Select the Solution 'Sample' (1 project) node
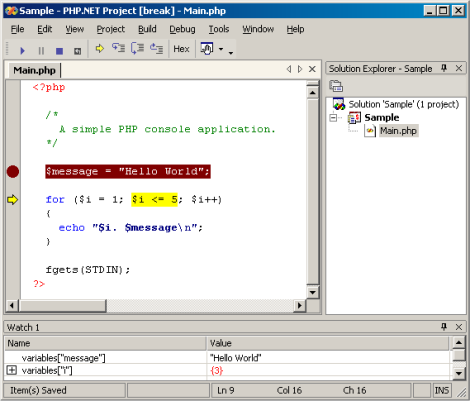The height and width of the screenshot is (401, 470). pyautogui.click(x=404, y=104)
